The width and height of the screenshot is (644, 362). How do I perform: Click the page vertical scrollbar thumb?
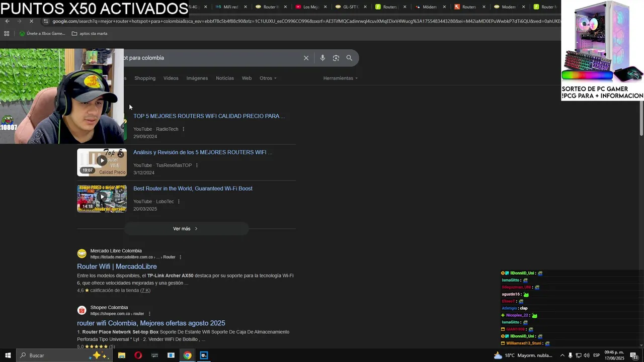click(x=641, y=118)
